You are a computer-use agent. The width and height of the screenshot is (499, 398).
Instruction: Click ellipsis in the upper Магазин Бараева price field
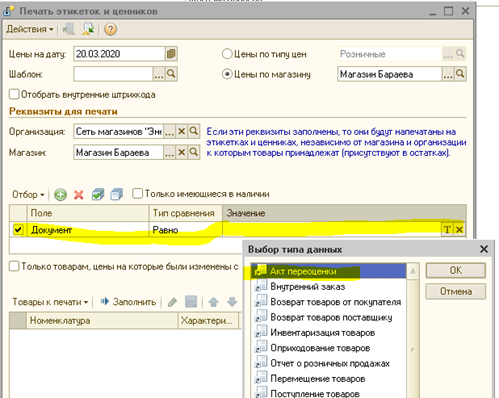448,74
